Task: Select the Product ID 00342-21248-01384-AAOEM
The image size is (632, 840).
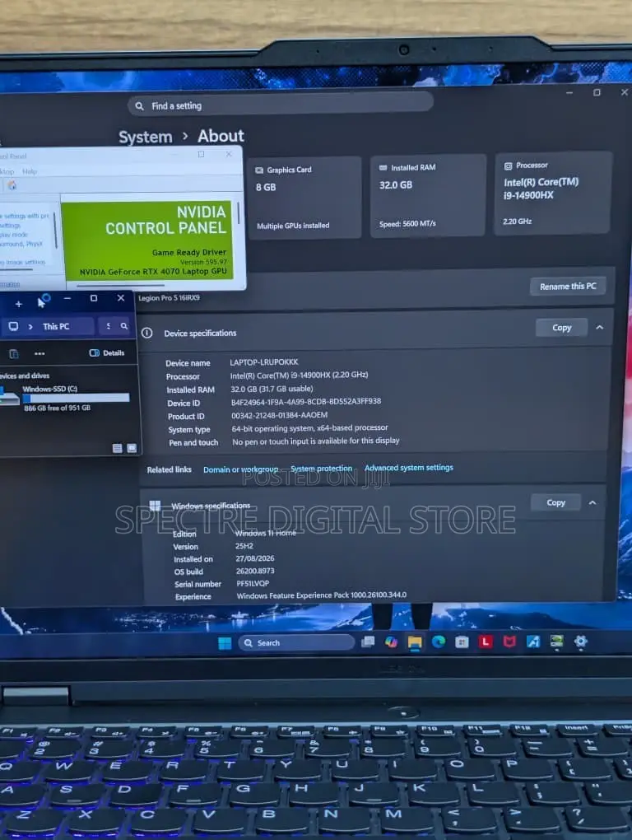Action: tap(279, 414)
